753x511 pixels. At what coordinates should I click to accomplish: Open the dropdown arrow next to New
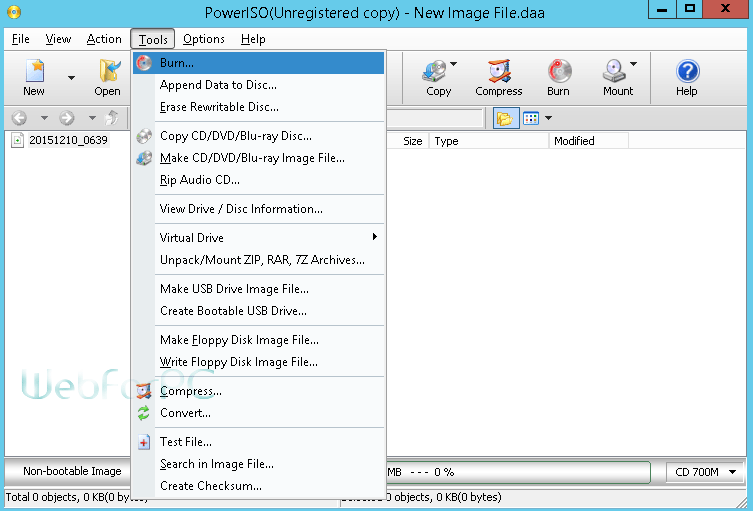71,78
